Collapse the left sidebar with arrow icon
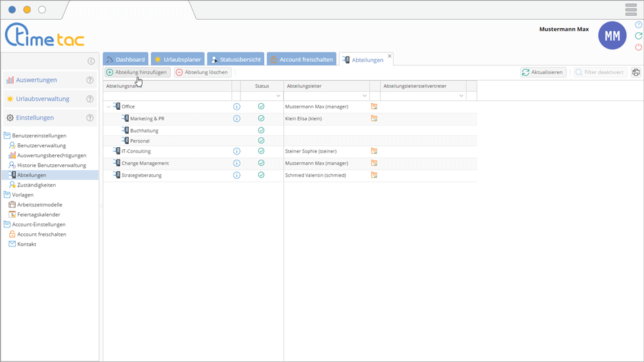This screenshot has width=644, height=362. pyautogui.click(x=91, y=61)
